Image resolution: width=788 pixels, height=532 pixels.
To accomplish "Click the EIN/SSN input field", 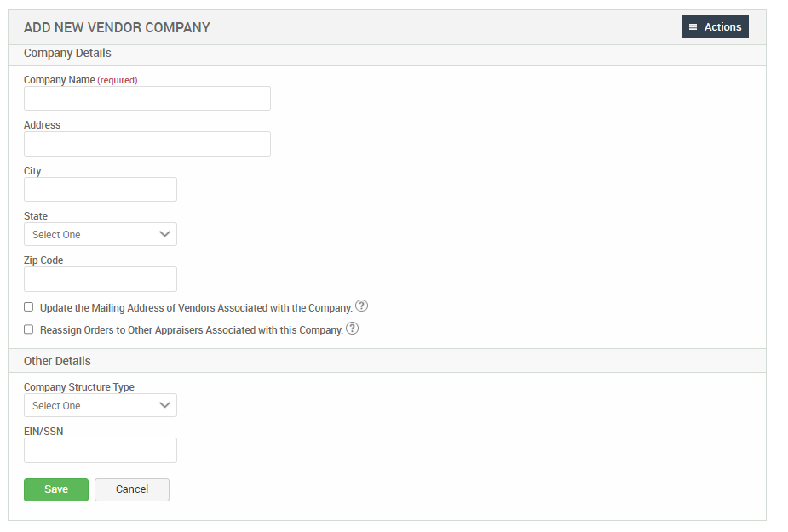I will coord(100,450).
